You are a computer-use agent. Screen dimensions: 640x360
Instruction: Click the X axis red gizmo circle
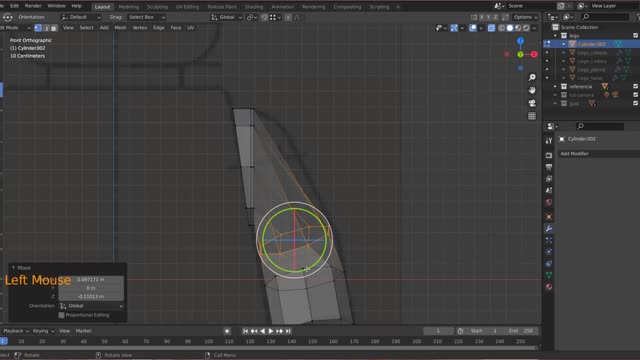pos(534,54)
